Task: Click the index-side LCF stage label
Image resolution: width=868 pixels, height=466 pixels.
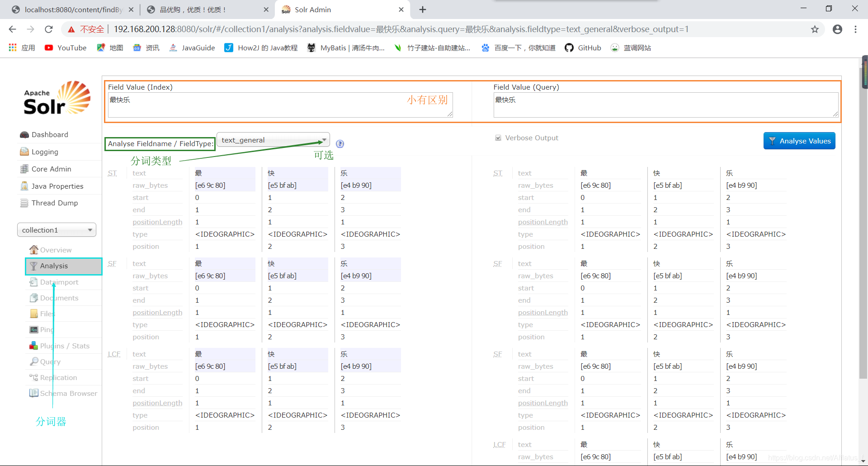Action: (114, 354)
